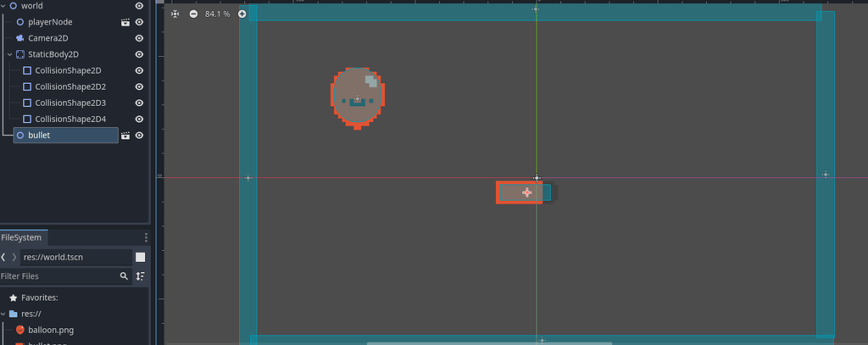Select the playerNode in scene tree
This screenshot has width=868, height=345.
[x=50, y=22]
